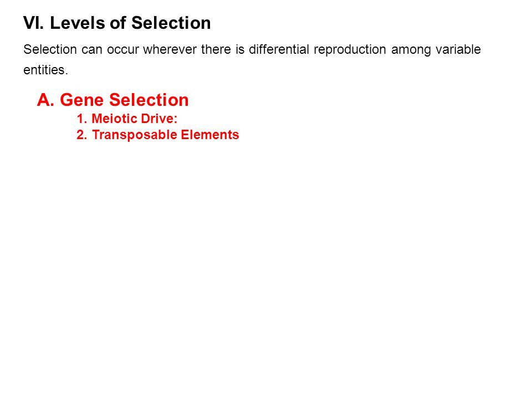Click the word 'Gene' in the red heading
532x399 pixels.
pos(82,100)
